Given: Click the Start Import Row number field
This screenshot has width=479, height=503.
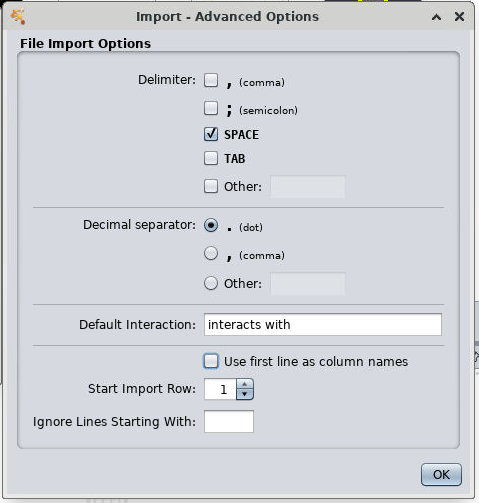Looking at the screenshot, I should (x=220, y=389).
